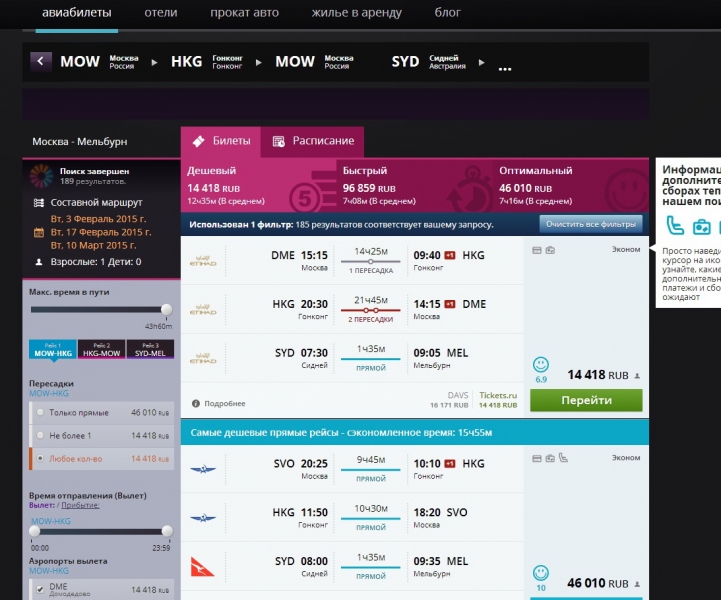This screenshot has width=721, height=600.
Task: Select the HKG-MOW flight segment filter
Action: point(101,350)
